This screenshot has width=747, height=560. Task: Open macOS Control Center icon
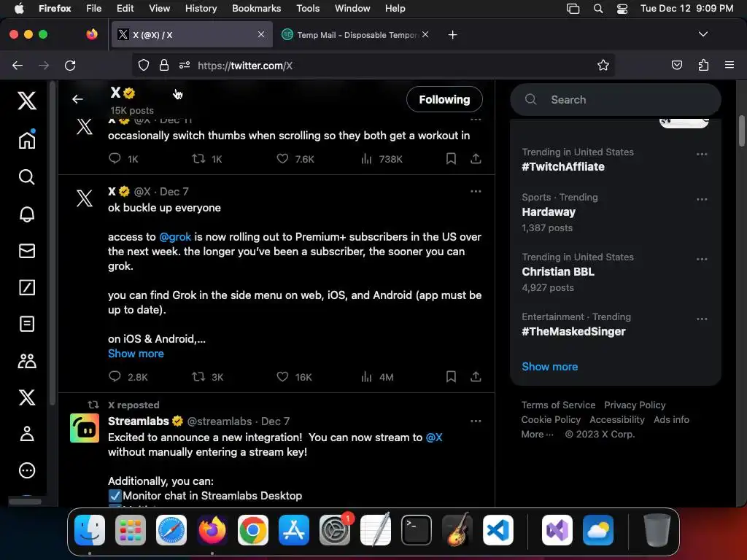point(622,9)
